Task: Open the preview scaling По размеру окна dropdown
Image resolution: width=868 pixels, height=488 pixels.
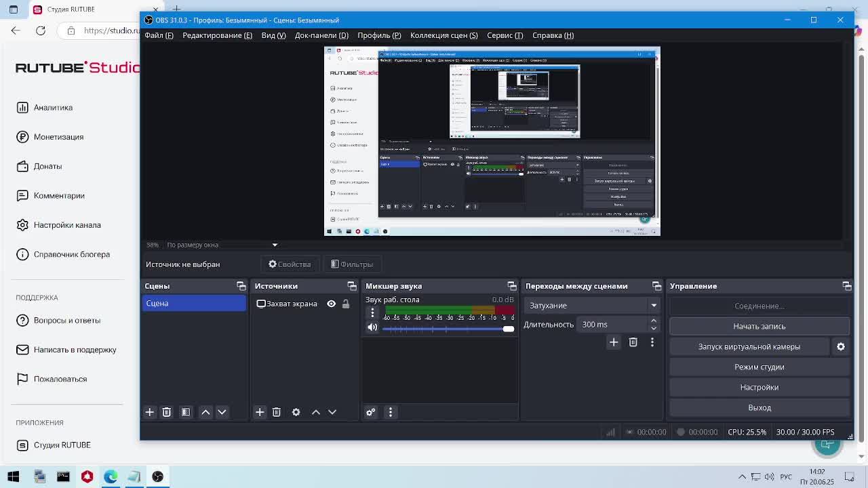Action: pyautogui.click(x=222, y=245)
